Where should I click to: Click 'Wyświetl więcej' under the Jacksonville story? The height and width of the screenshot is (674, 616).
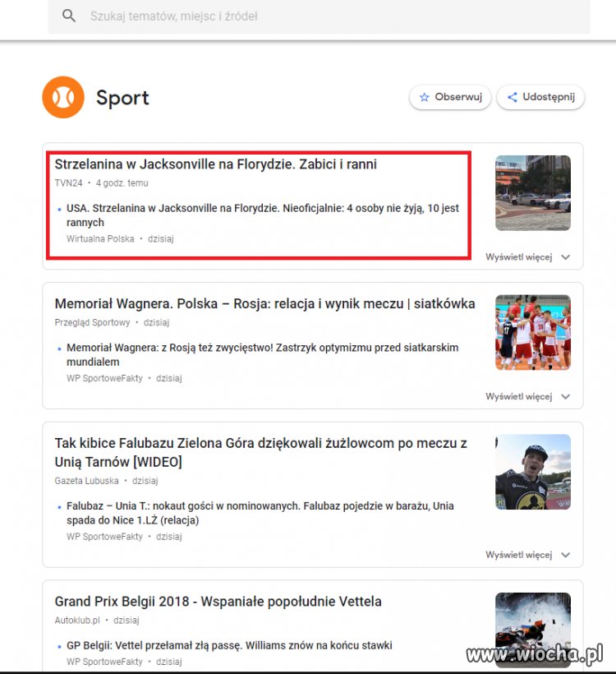tap(518, 257)
